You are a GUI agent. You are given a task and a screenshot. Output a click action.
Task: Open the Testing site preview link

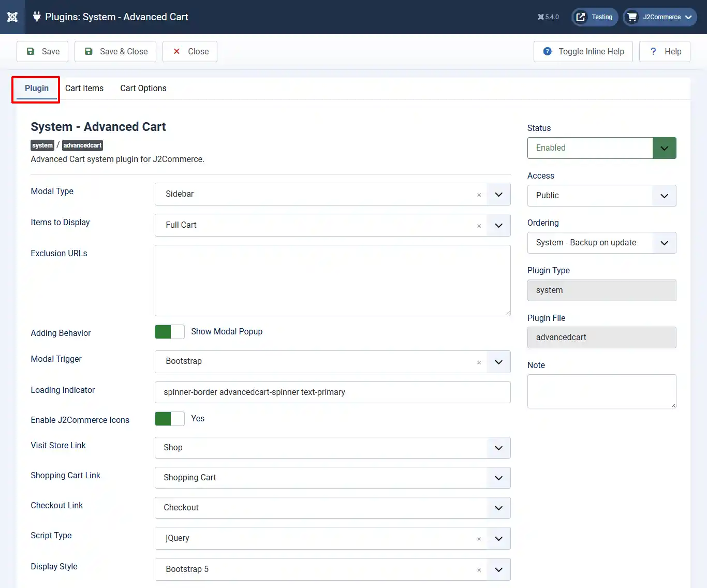595,17
